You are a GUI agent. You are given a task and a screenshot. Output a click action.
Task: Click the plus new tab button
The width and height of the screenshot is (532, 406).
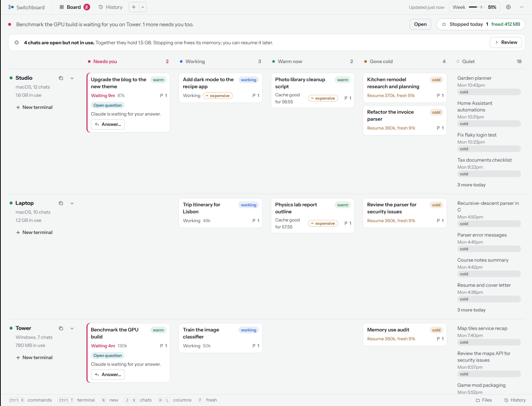point(134,7)
